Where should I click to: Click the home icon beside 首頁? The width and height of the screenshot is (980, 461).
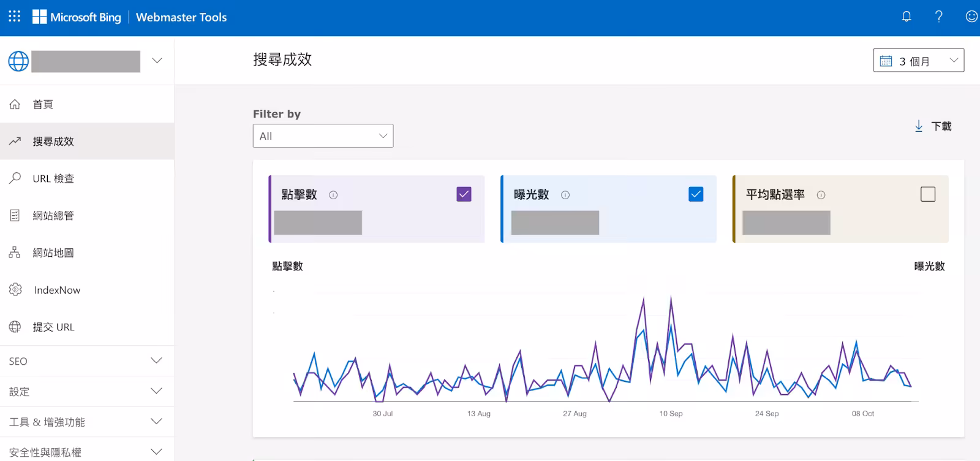15,104
